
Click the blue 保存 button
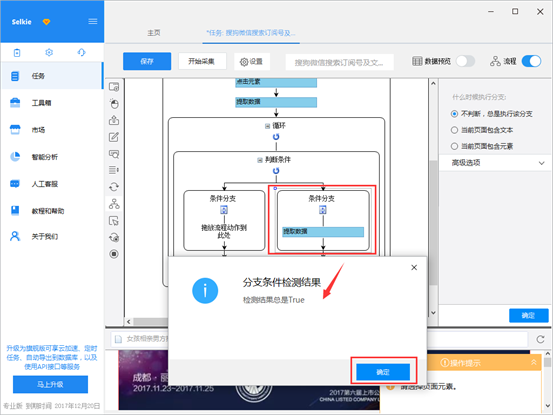[x=147, y=61]
